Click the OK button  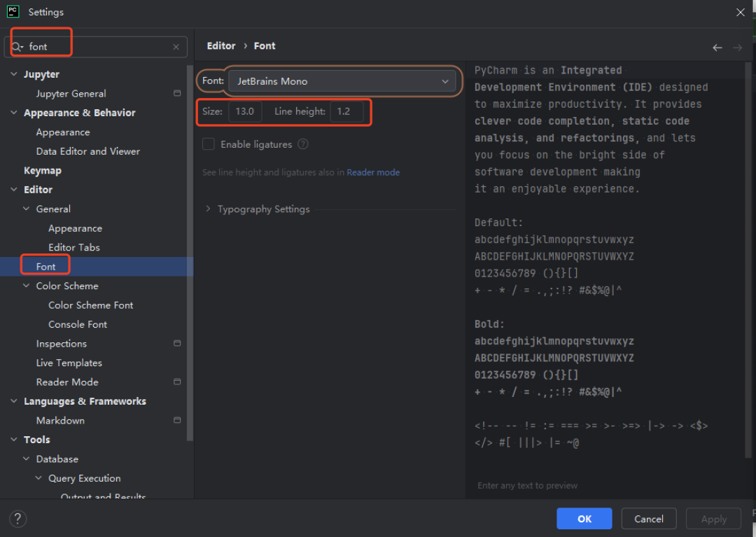(584, 519)
